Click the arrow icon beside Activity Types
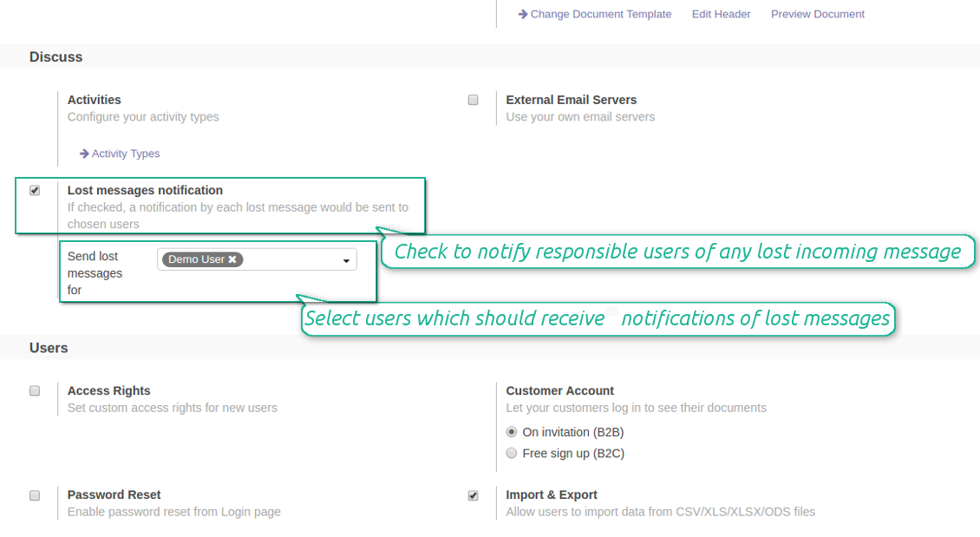 84,154
